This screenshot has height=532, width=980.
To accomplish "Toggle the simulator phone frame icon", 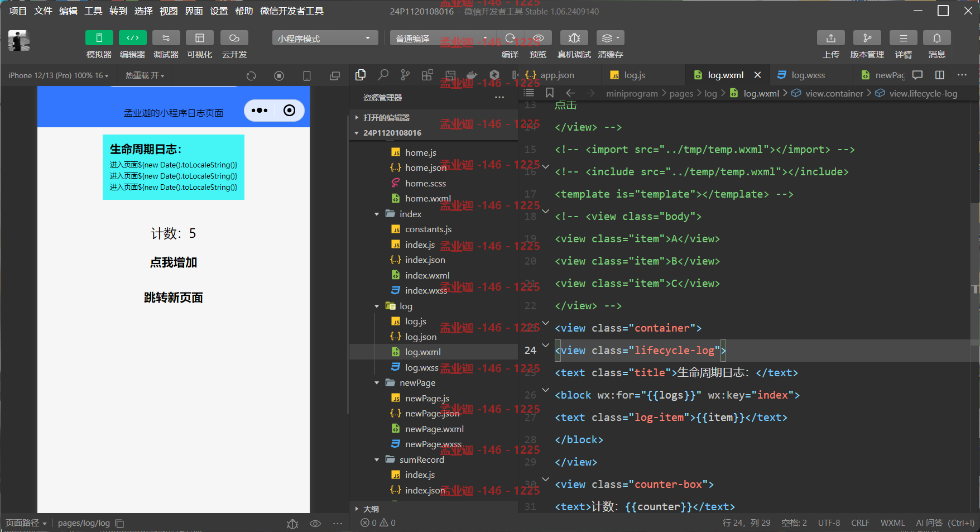I will coord(306,76).
